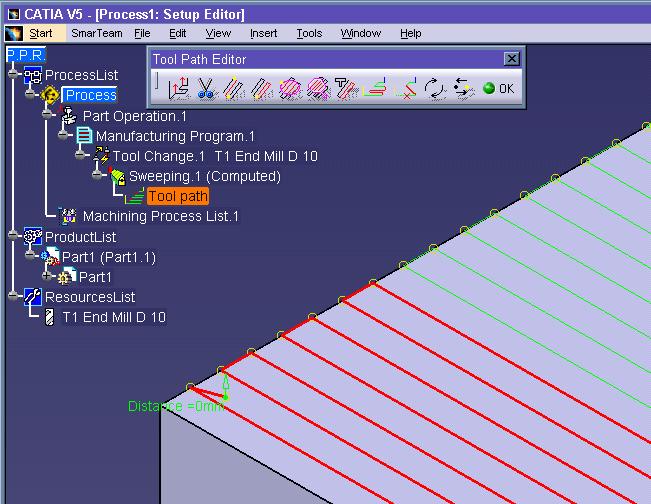Click the ProductList gear icon
This screenshot has width=651, height=504.
pyautogui.click(x=33, y=237)
